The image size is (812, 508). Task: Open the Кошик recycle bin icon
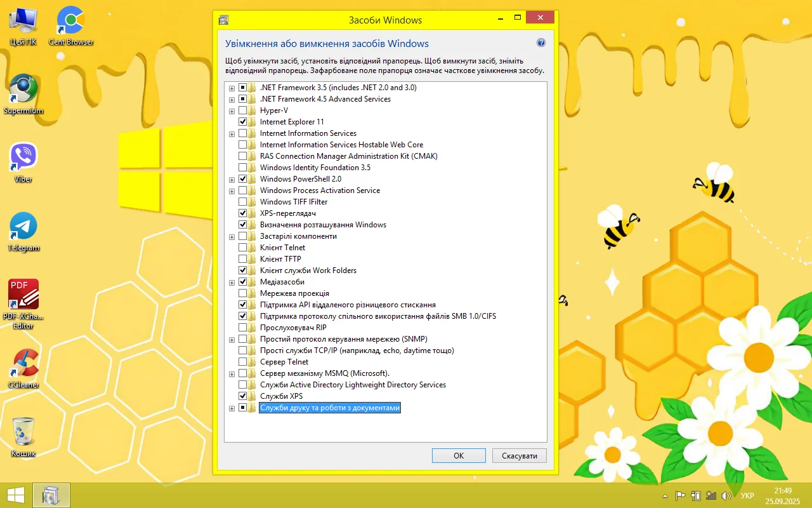[23, 432]
